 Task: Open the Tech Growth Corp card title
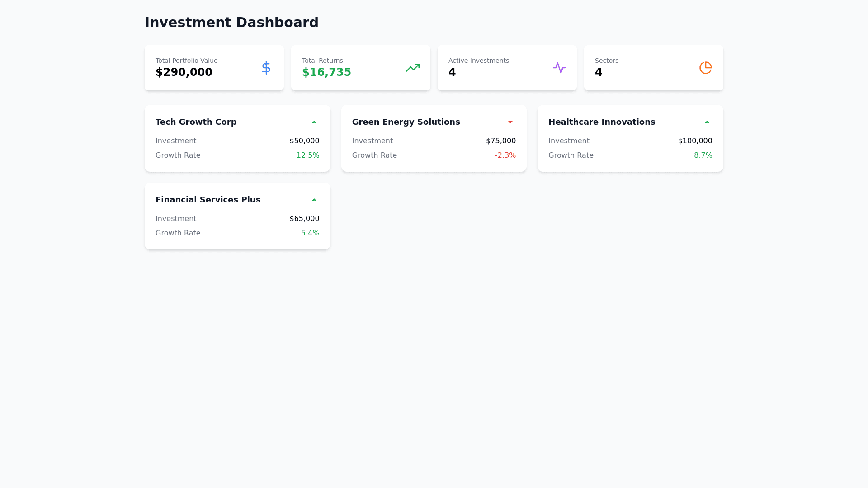(196, 122)
